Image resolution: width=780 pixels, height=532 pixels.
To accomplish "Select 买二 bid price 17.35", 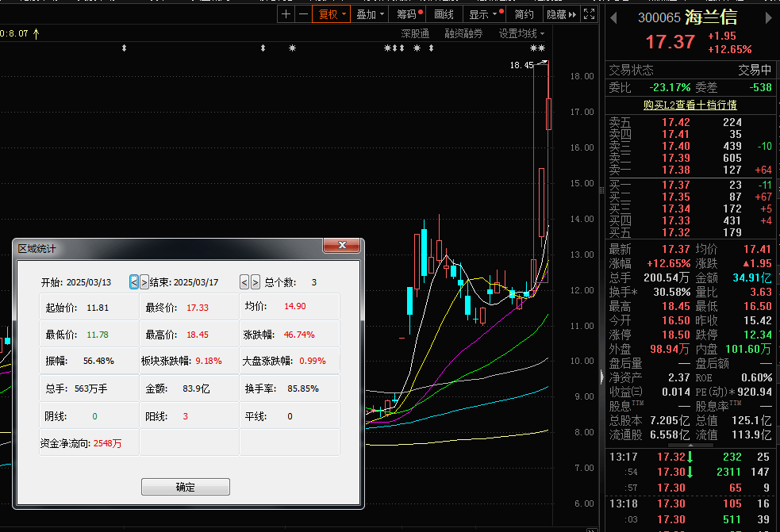I will (x=675, y=197).
